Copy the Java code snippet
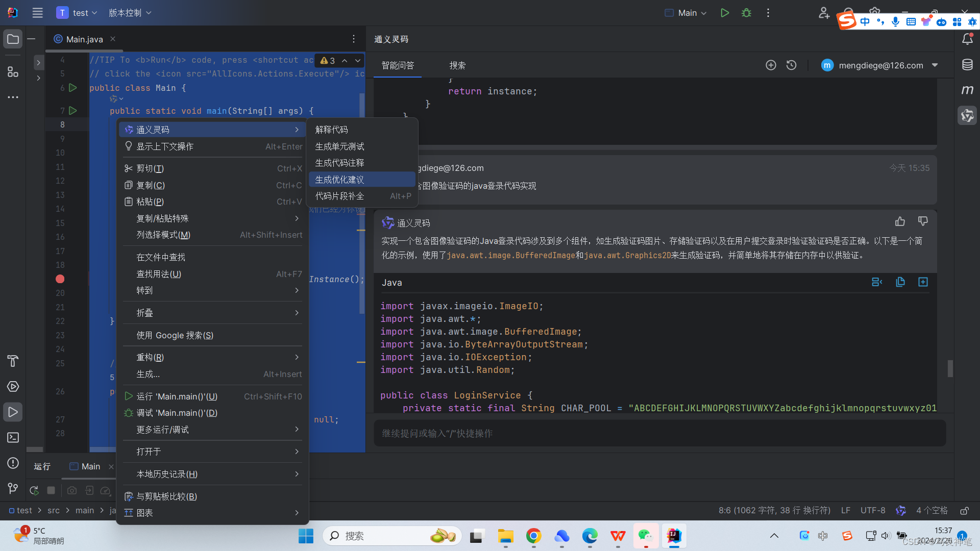Screen dimensions: 980x551 tap(900, 282)
